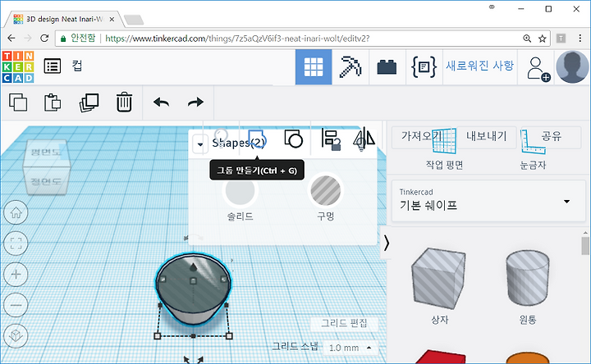Click the cone height handle on cup
This screenshot has height=364, width=591.
click(194, 267)
